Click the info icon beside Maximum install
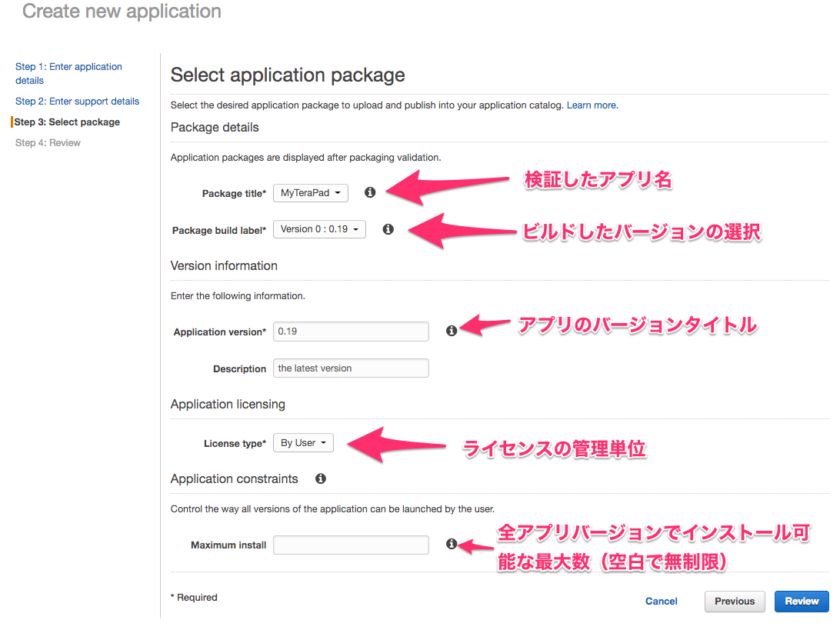The width and height of the screenshot is (840, 630). click(x=452, y=543)
